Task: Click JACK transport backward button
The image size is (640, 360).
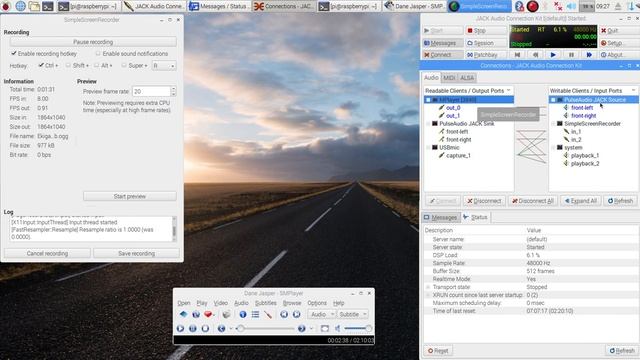Action: [x=536, y=55]
